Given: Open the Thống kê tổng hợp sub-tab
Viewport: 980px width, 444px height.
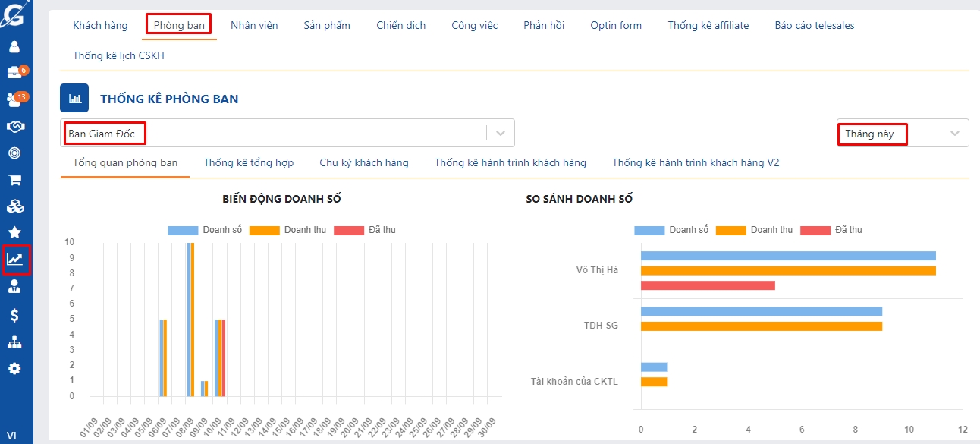Looking at the screenshot, I should [248, 162].
